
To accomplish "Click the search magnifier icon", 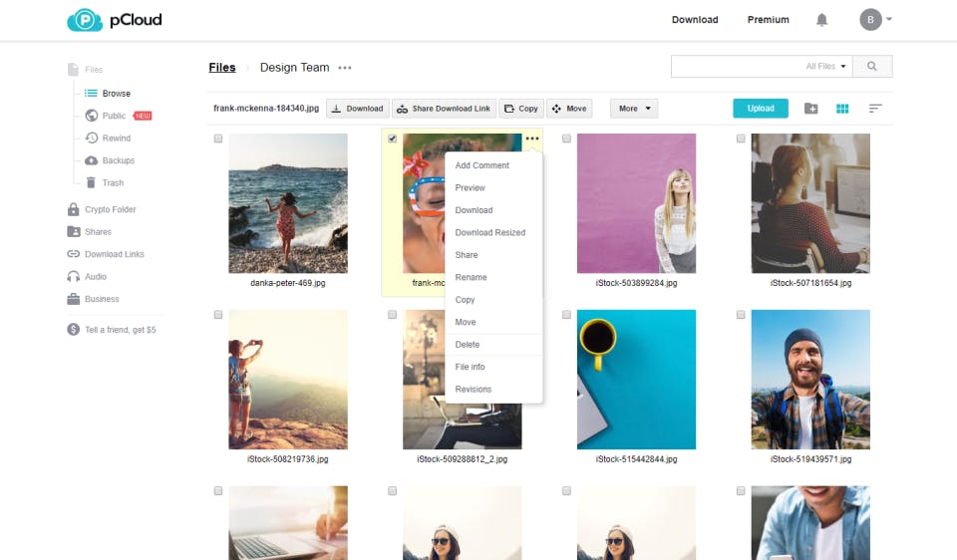I will pyautogui.click(x=872, y=66).
